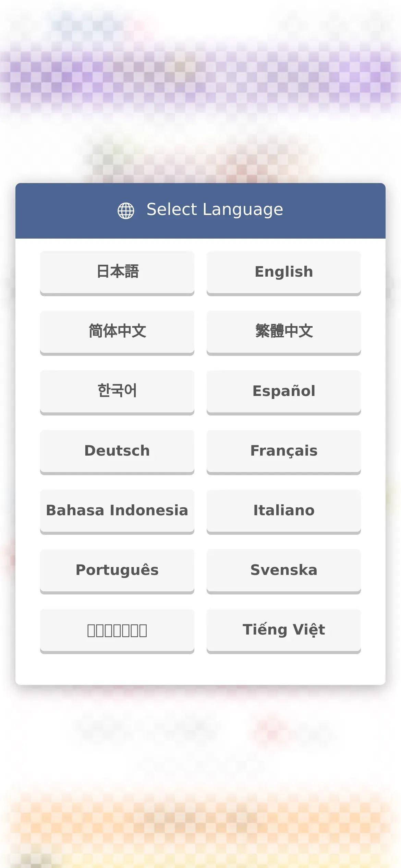Pick Italiano as the language

(283, 511)
